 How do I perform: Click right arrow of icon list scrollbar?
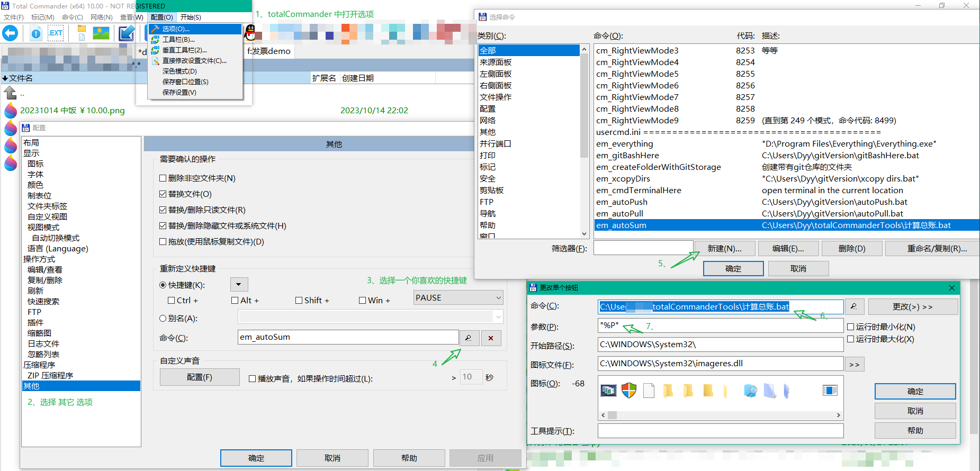[839, 415]
